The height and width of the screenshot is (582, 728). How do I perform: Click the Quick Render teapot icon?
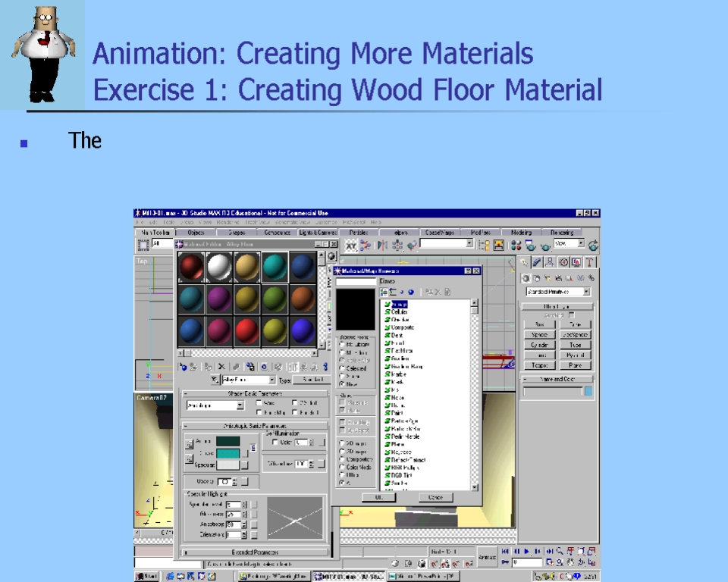[x=545, y=245]
